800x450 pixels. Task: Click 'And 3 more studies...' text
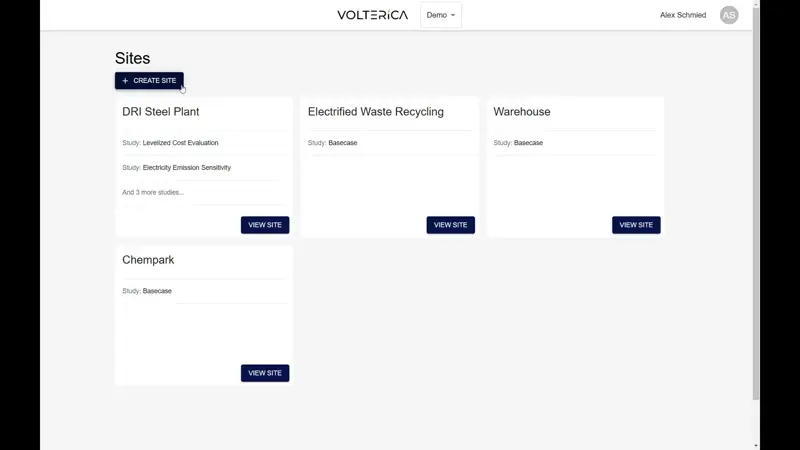pyautogui.click(x=153, y=192)
